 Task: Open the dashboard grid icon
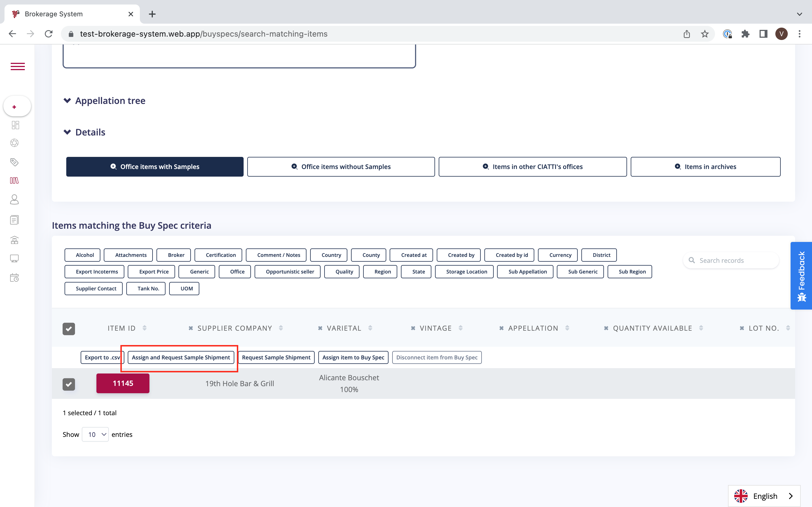coord(15,125)
